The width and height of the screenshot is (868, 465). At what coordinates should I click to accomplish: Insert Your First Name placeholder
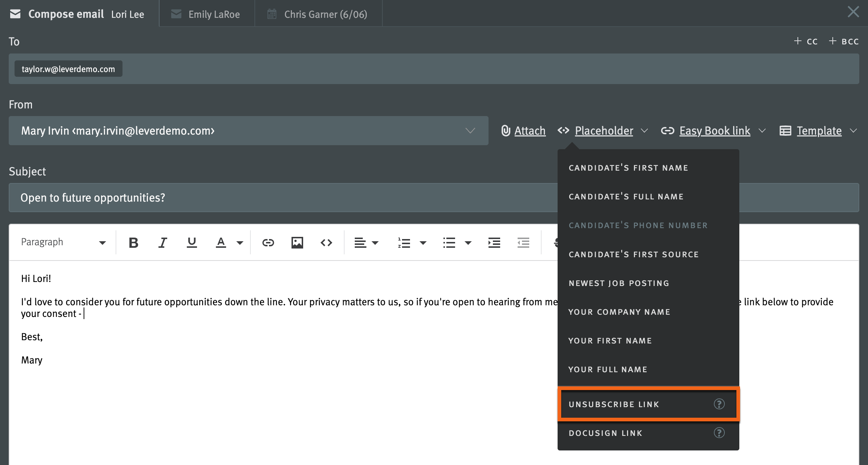[648, 341]
